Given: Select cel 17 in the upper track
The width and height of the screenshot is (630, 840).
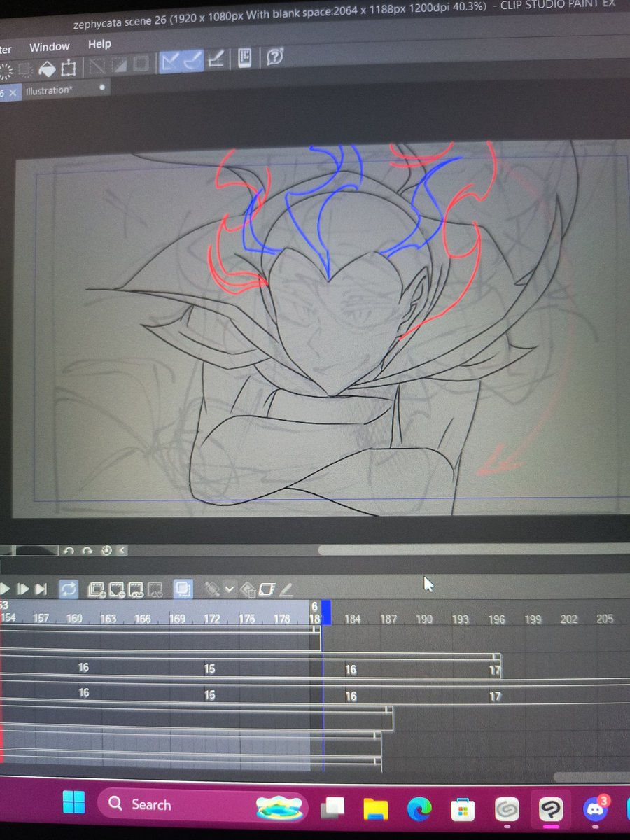Looking at the screenshot, I should point(495,671).
